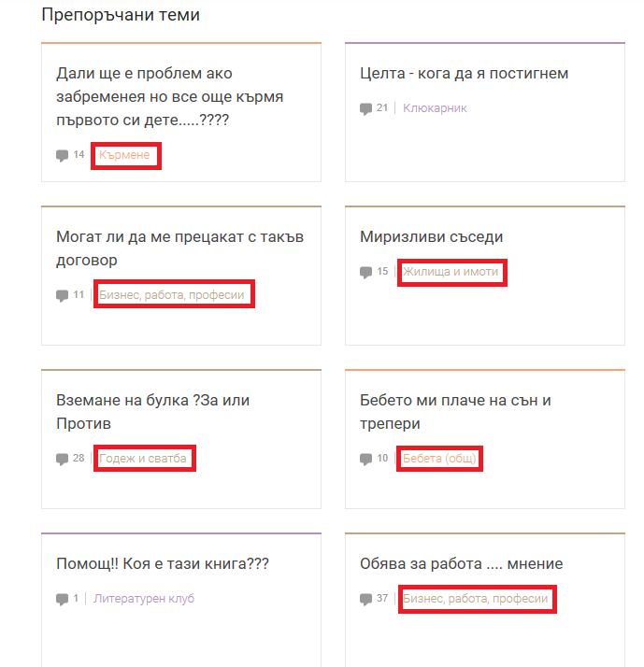Visit Бебета (общ) category
Viewport: 644px width, 667px height.
tap(439, 459)
